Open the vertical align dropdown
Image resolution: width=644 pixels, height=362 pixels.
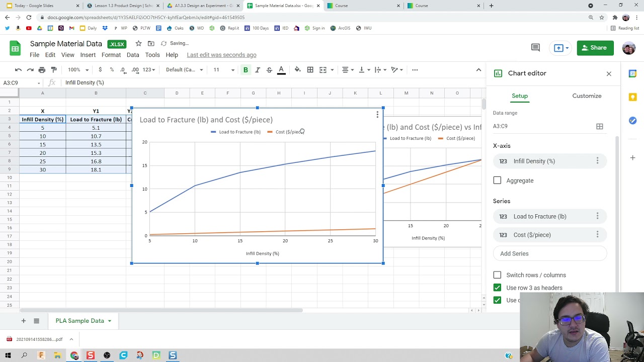pos(364,70)
